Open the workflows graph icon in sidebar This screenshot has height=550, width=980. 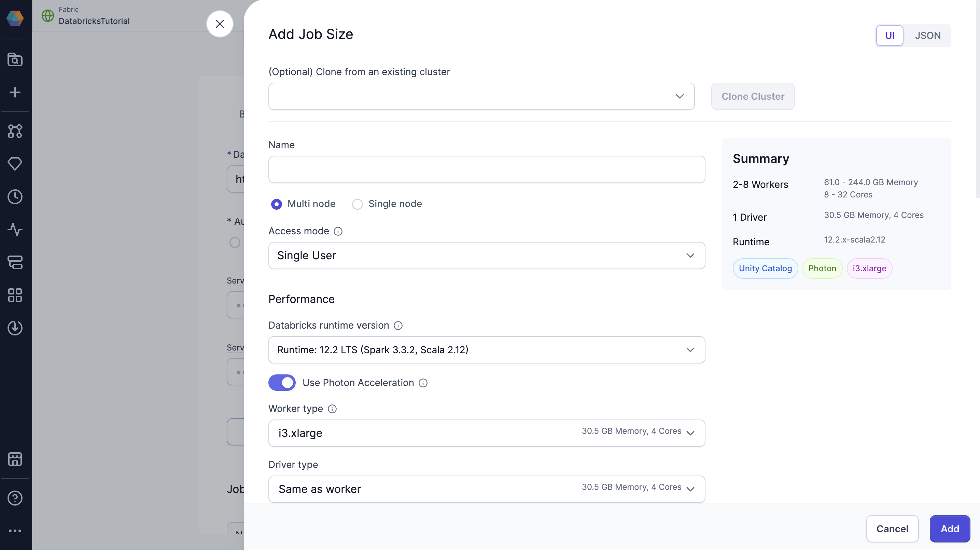(15, 131)
